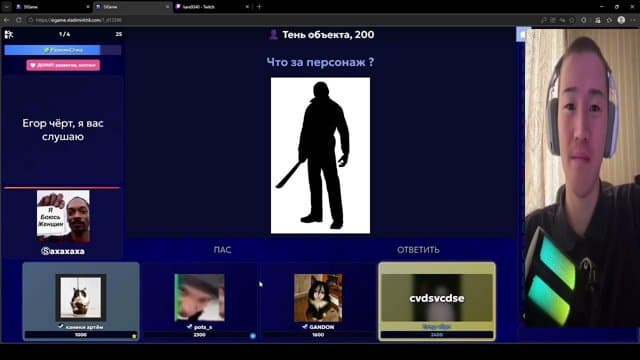Screen dimensions: 640x360
Task: Select the player card with the hanging cat avatar
Action: pyautogui.click(x=81, y=301)
